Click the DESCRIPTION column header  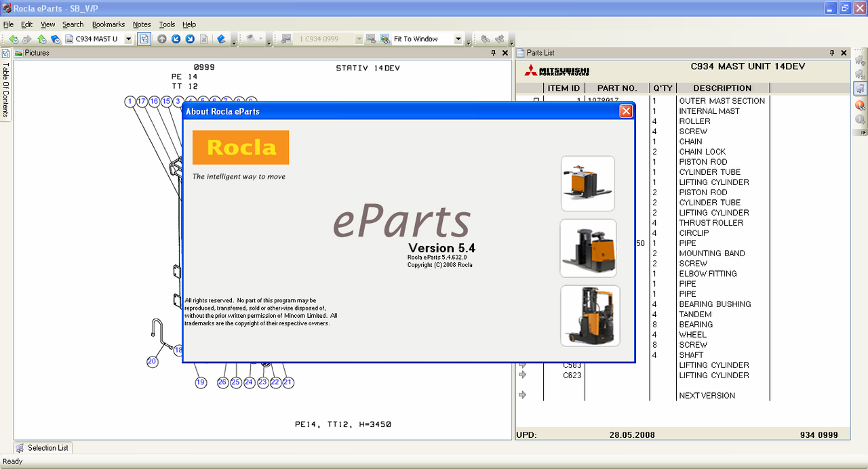click(722, 88)
